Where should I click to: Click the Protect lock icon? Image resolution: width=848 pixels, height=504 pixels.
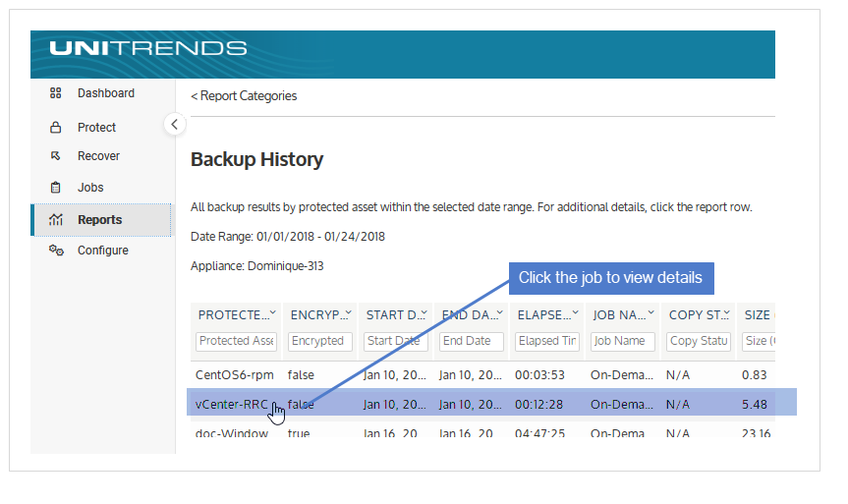tap(55, 128)
